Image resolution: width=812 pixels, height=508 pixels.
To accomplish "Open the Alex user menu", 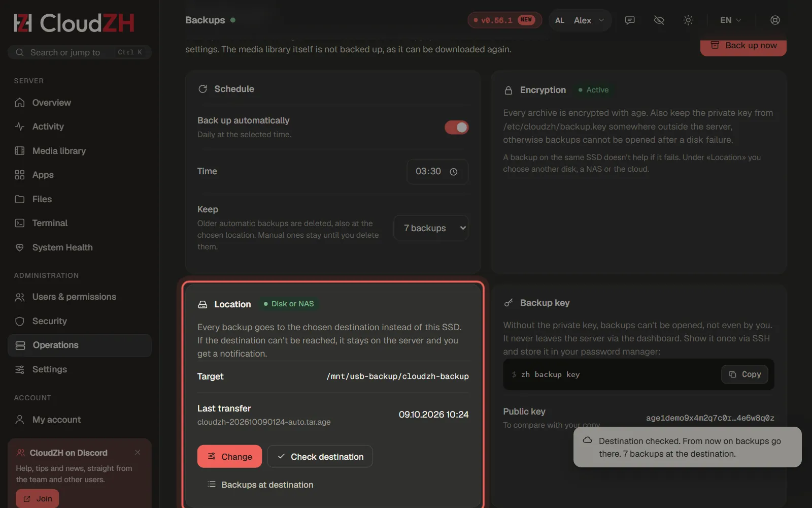I will click(x=580, y=20).
